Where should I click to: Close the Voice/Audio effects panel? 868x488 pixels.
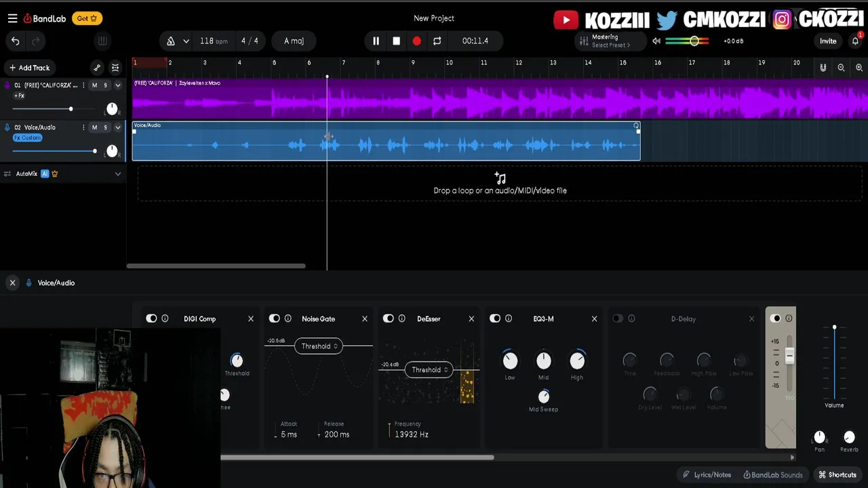[12, 283]
